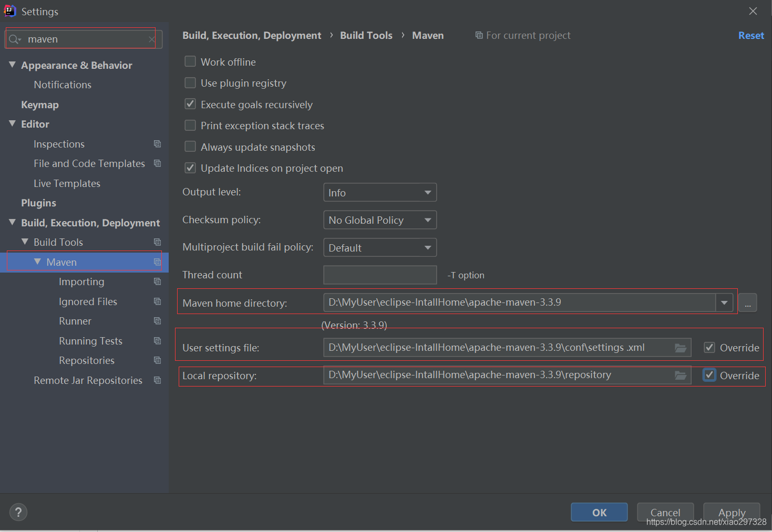Screen dimensions: 772x532
Task: Enable Always update snapshots
Action: coord(190,147)
